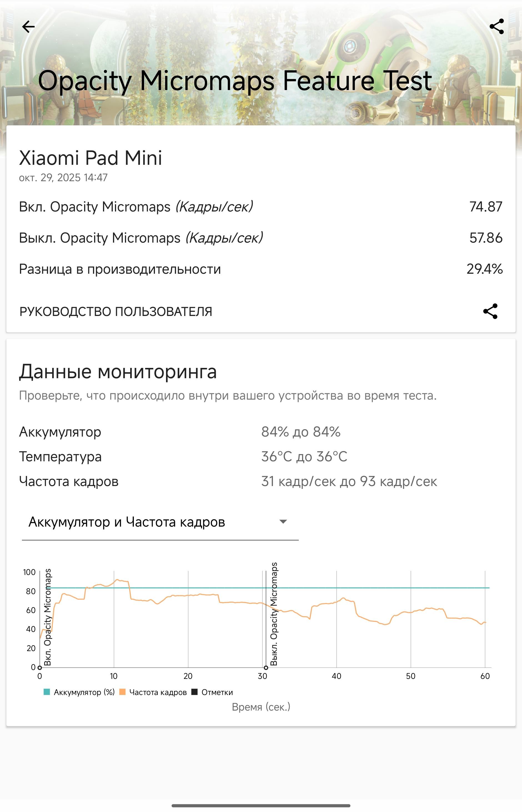The height and width of the screenshot is (812, 522).
Task: Click the black Отметки legend square
Action: click(195, 692)
